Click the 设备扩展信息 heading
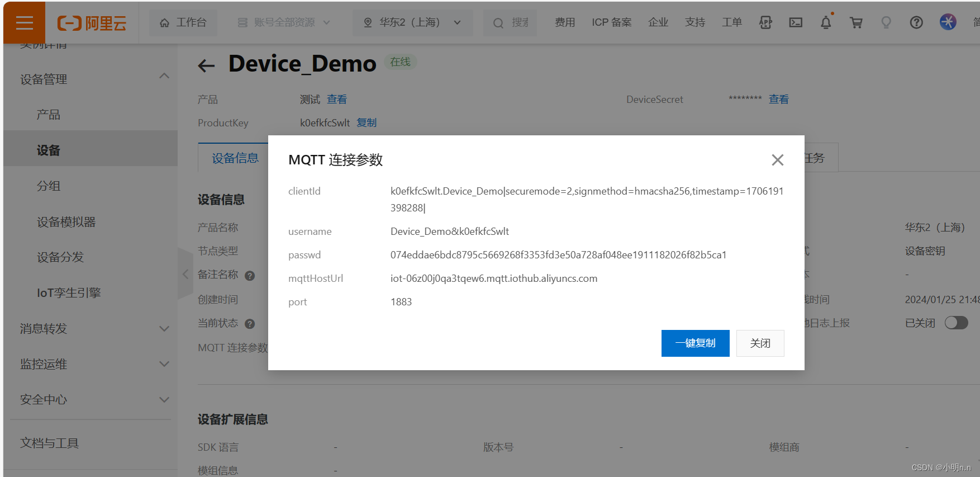This screenshot has width=980, height=477. pyautogui.click(x=233, y=419)
